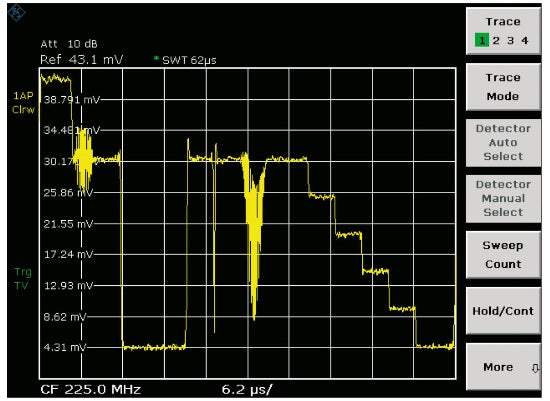Click the 6.2 µs/ time division label
Screen dimensions: 550x401
247,390
